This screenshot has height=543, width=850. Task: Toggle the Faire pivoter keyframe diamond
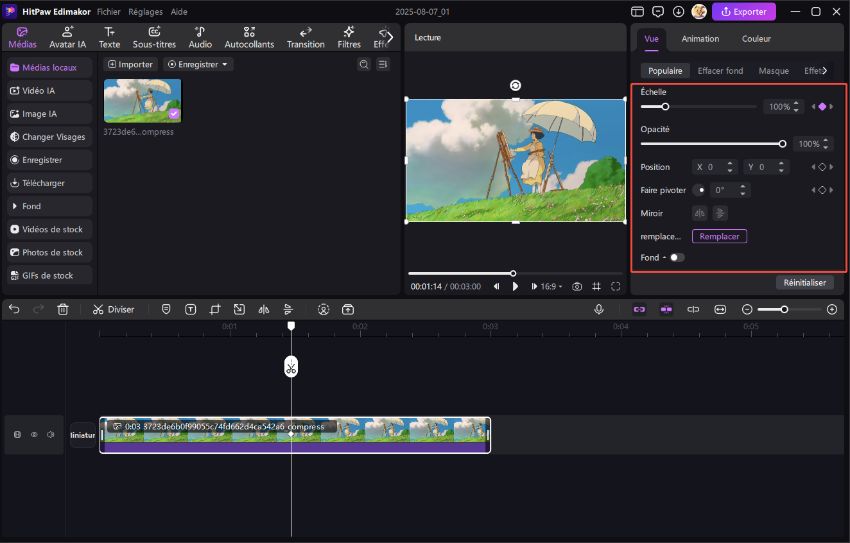click(822, 190)
